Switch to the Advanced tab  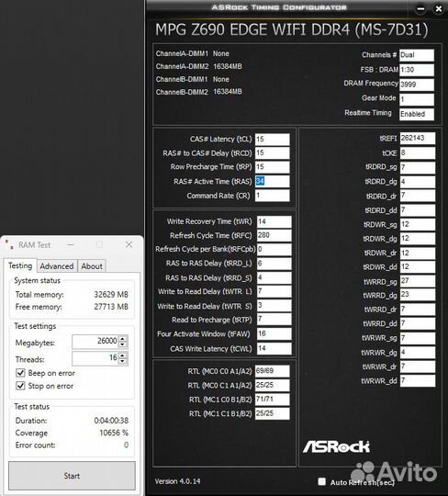pos(57,266)
